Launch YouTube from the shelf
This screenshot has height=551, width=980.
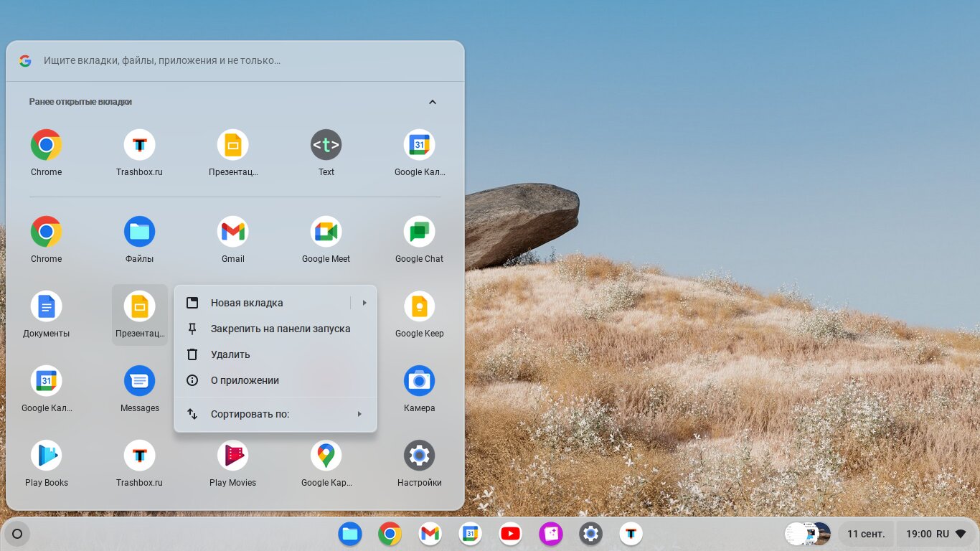pos(511,534)
